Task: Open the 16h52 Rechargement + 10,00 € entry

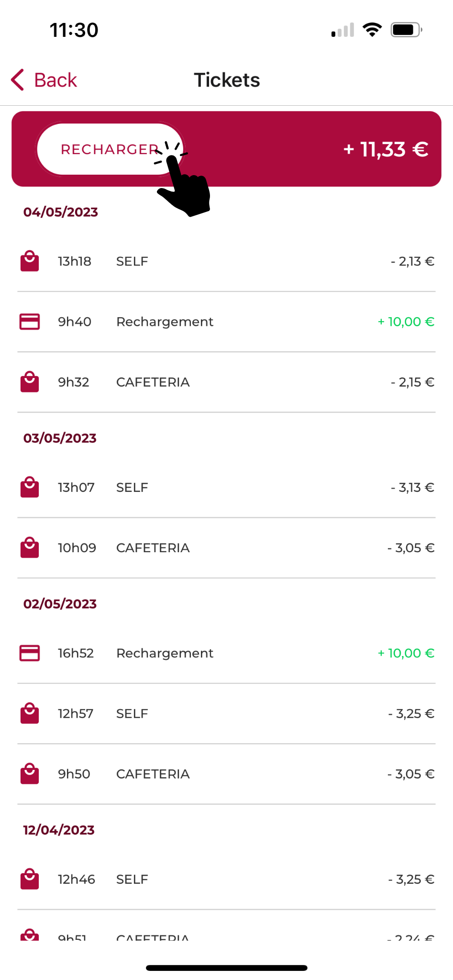Action: point(226,653)
